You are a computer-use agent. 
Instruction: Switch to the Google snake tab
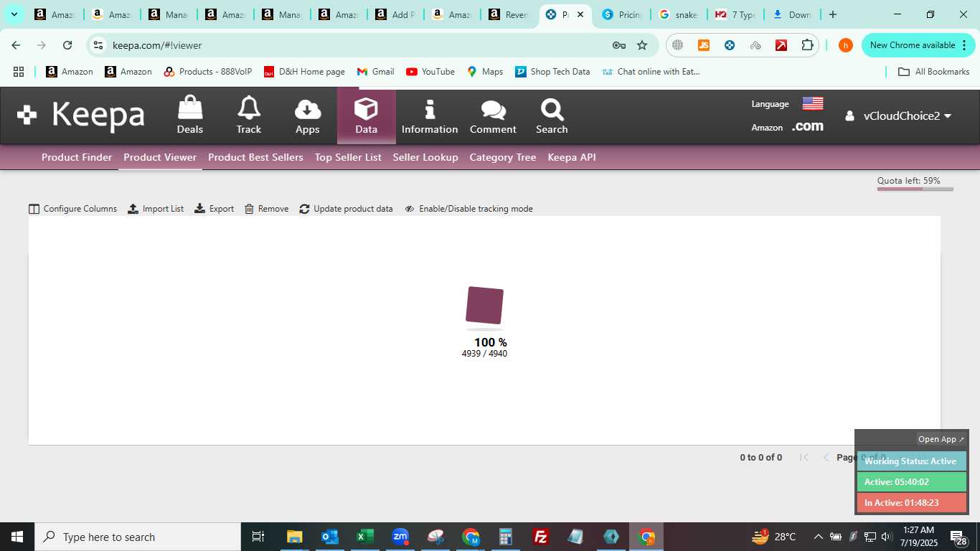point(679,14)
